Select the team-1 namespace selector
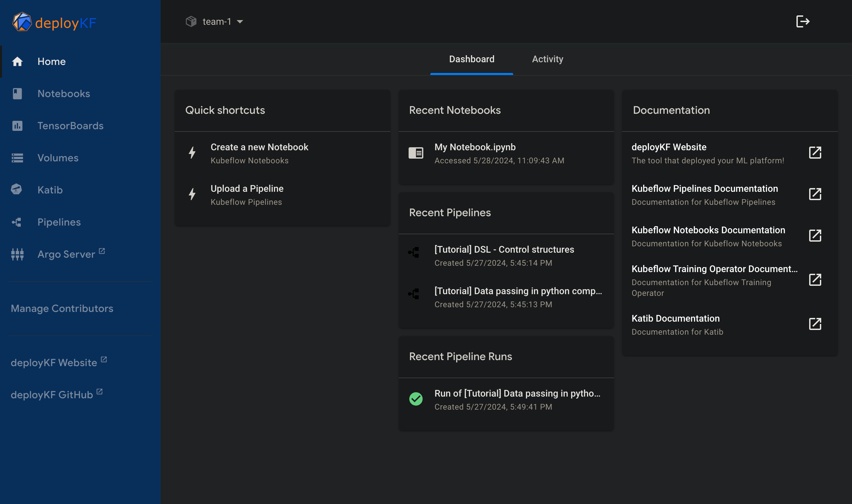This screenshot has height=504, width=852. (215, 21)
